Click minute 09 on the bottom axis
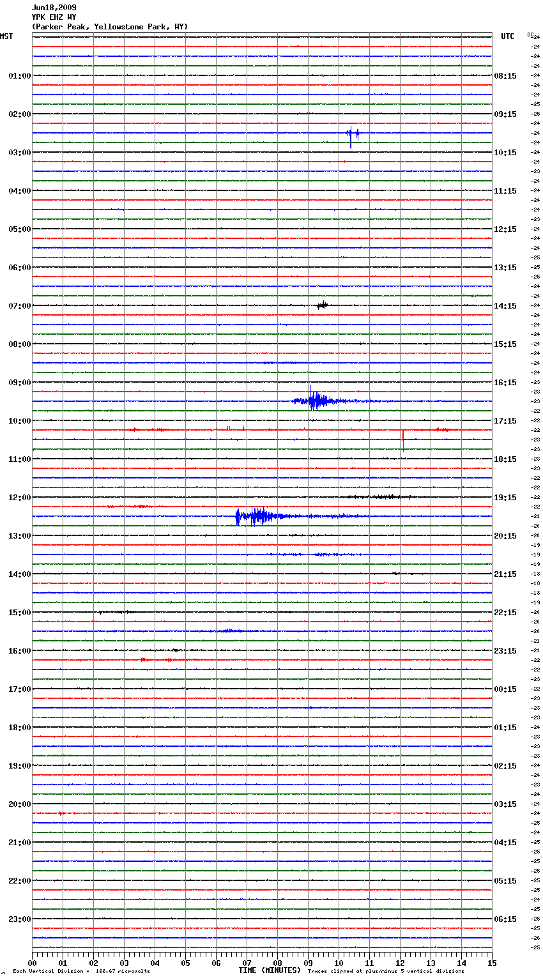 point(308,963)
